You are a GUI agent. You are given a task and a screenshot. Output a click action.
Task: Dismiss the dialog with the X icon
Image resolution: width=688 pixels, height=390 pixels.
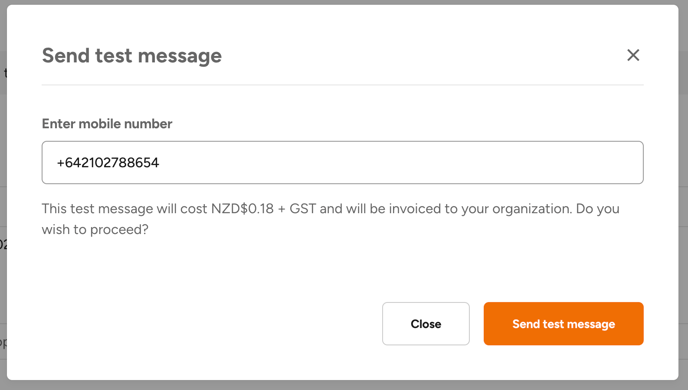tap(633, 55)
